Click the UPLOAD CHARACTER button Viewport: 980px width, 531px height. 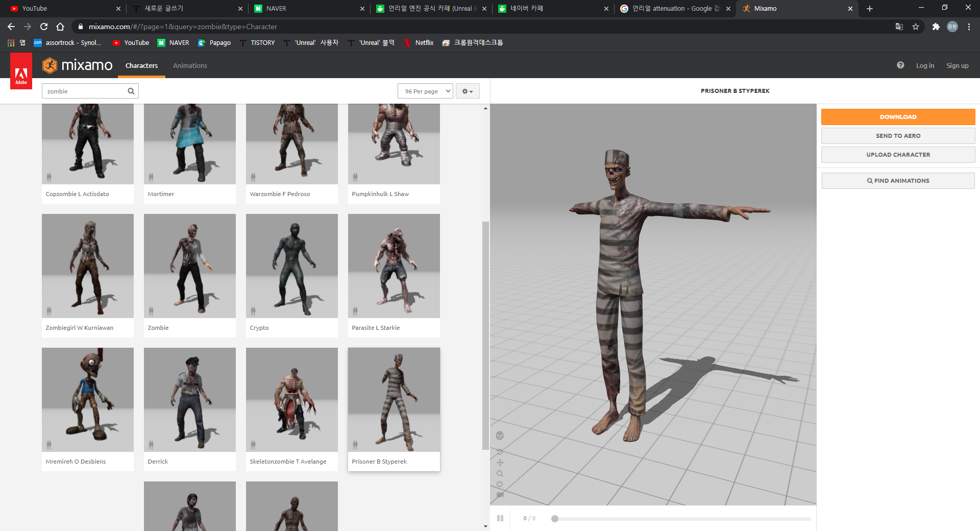tap(898, 155)
